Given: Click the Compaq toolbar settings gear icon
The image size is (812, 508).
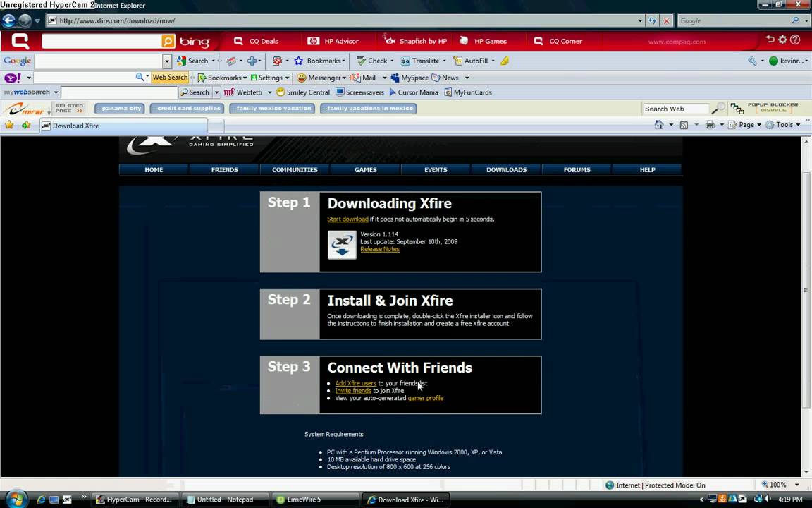Looking at the screenshot, I should (x=782, y=40).
